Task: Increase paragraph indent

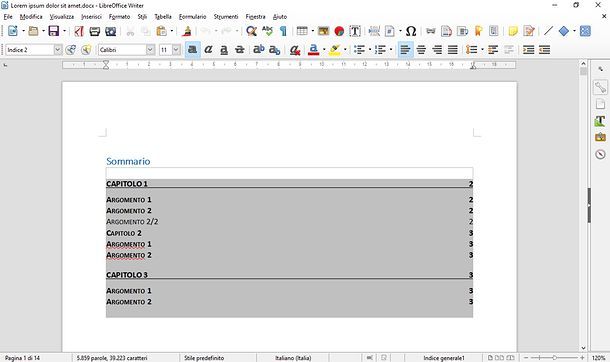Action: (x=528, y=50)
